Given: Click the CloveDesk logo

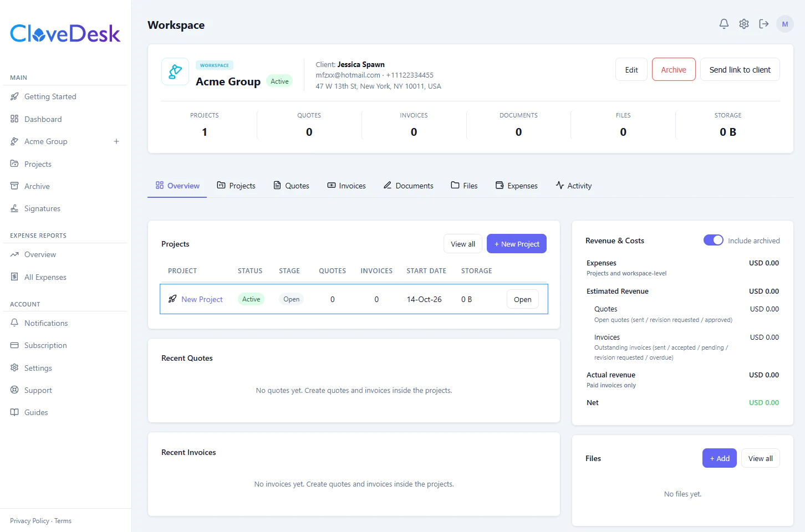Looking at the screenshot, I should pos(65,34).
